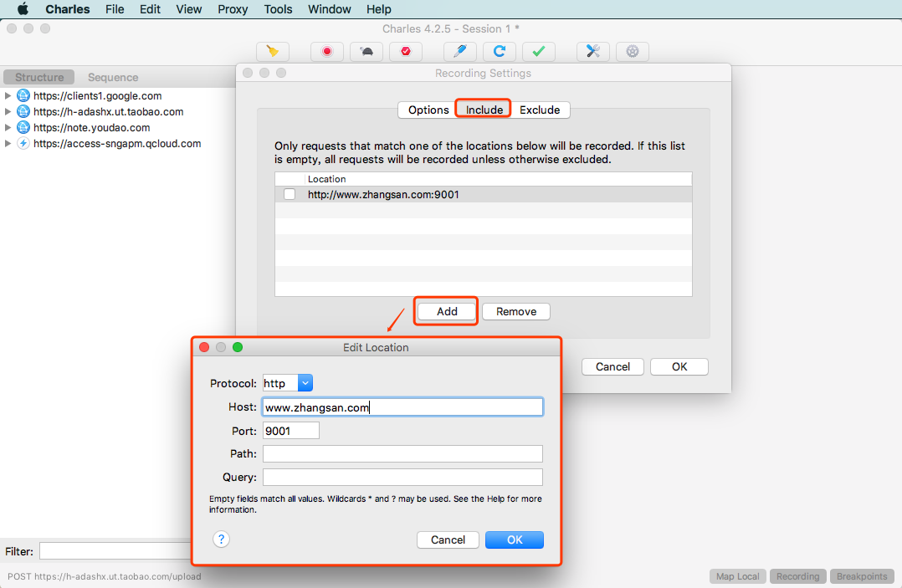Screen dimensions: 902x588
Task: Click OK in Edit Location dialog
Action: click(515, 539)
